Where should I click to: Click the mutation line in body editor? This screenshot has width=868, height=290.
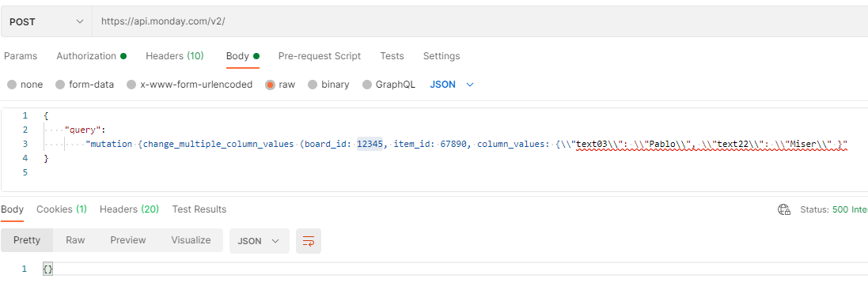[x=466, y=144]
